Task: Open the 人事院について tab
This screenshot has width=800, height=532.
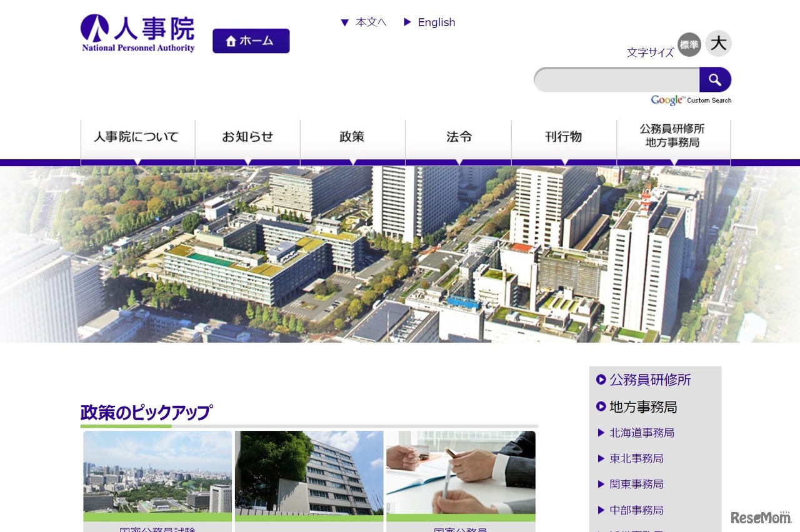Action: click(137, 137)
